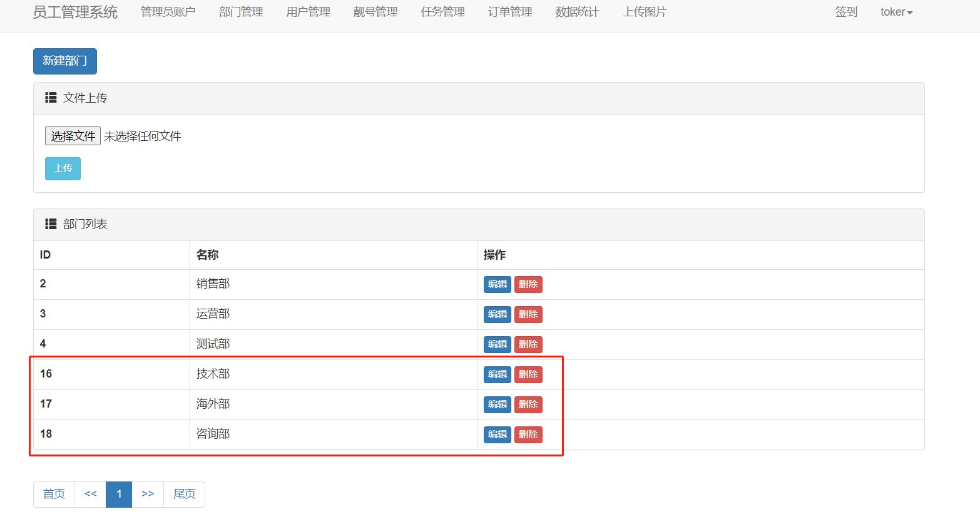Delete the 测试部 department
The width and height of the screenshot is (980, 514).
coord(528,344)
